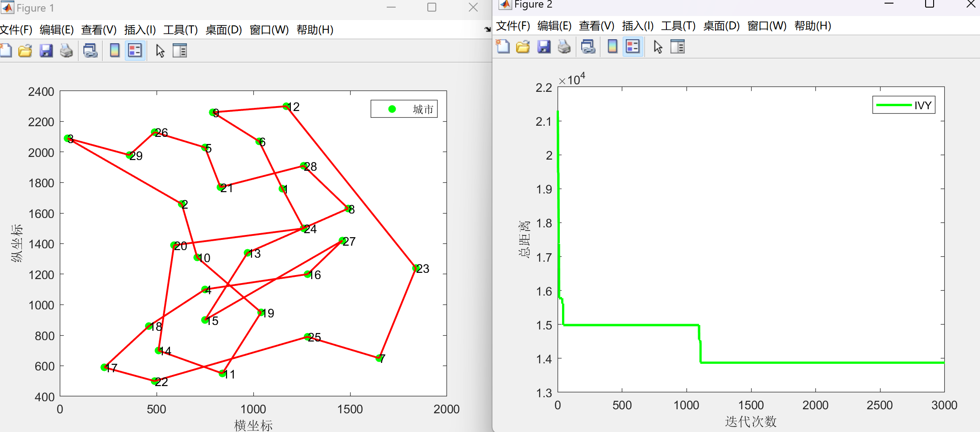
Task: Open 插入(I) menu in Figure 1
Action: (x=140, y=30)
